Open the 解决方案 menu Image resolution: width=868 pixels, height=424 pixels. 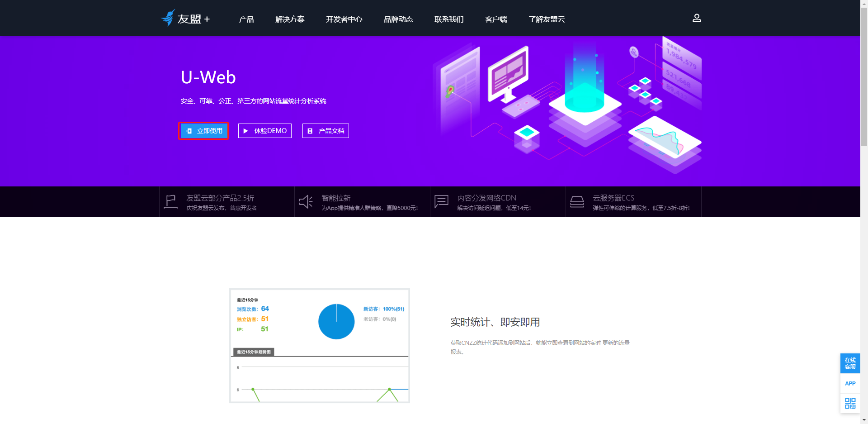pyautogui.click(x=290, y=19)
